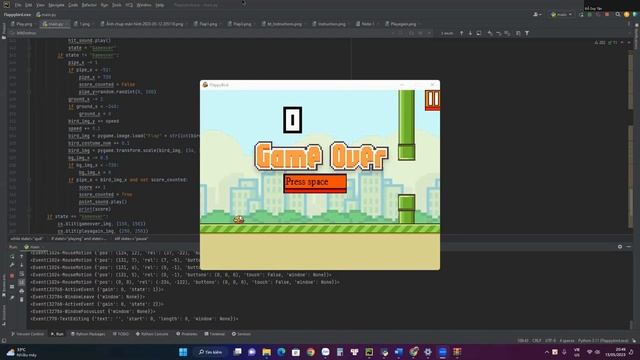
Task: Click the wrench settings icon in Run panel
Action: tap(12, 265)
